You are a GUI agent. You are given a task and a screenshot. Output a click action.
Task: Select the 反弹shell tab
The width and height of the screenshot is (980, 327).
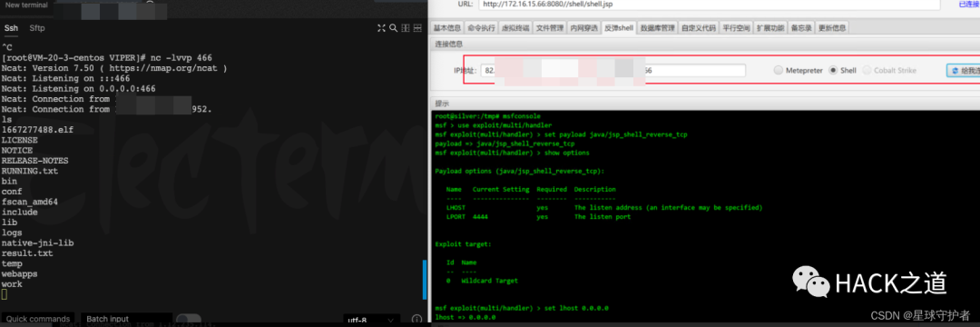[x=620, y=27]
